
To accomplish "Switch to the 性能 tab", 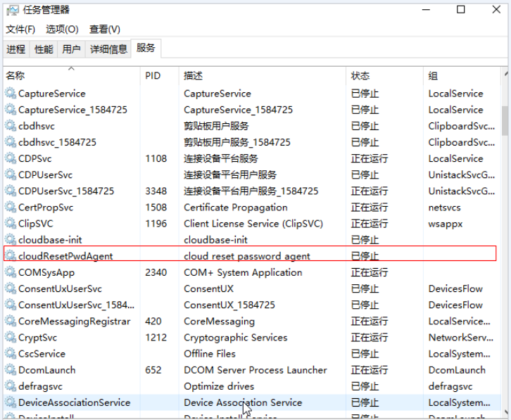I will click(44, 49).
